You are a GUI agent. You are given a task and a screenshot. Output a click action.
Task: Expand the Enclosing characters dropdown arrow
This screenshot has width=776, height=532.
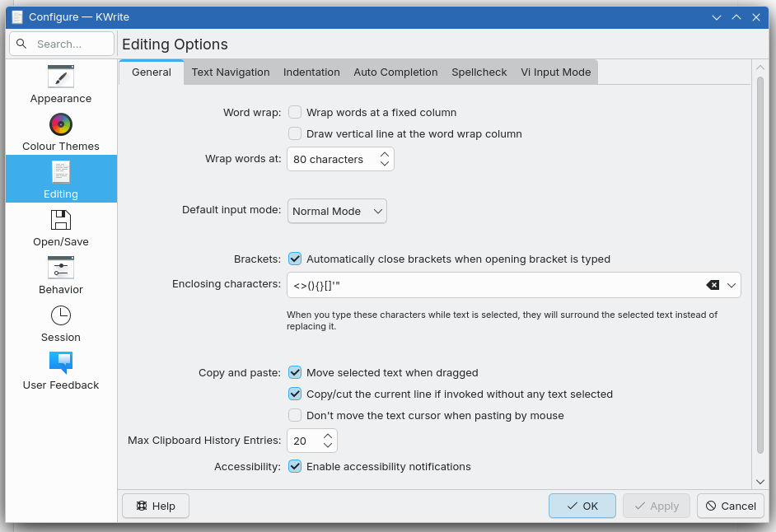click(x=732, y=285)
